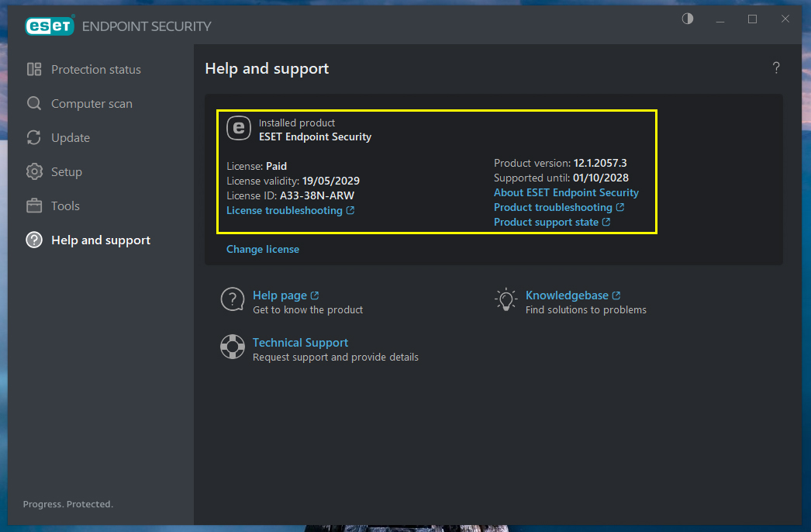Click the License ID value A33-38N-ARW
The image size is (811, 532).
point(317,195)
